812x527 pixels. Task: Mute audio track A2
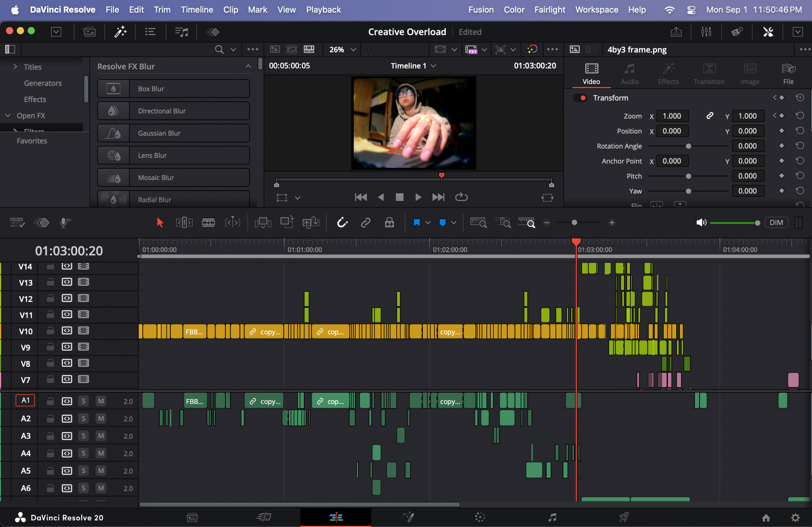(101, 419)
